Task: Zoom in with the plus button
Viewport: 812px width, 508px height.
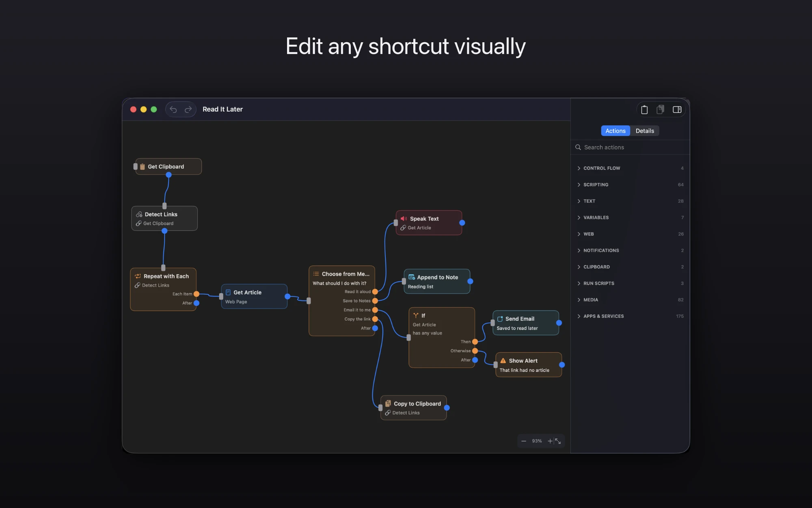Action: click(x=550, y=441)
